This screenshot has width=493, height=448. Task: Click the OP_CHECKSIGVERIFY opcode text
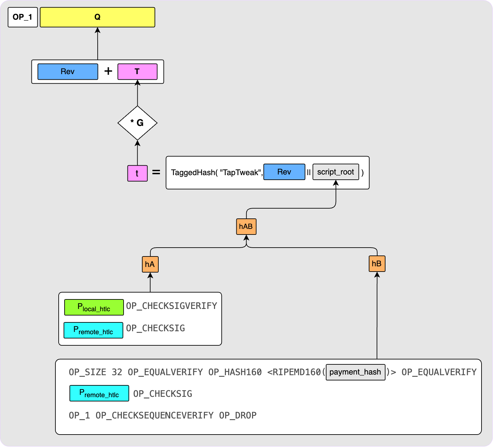[171, 306]
